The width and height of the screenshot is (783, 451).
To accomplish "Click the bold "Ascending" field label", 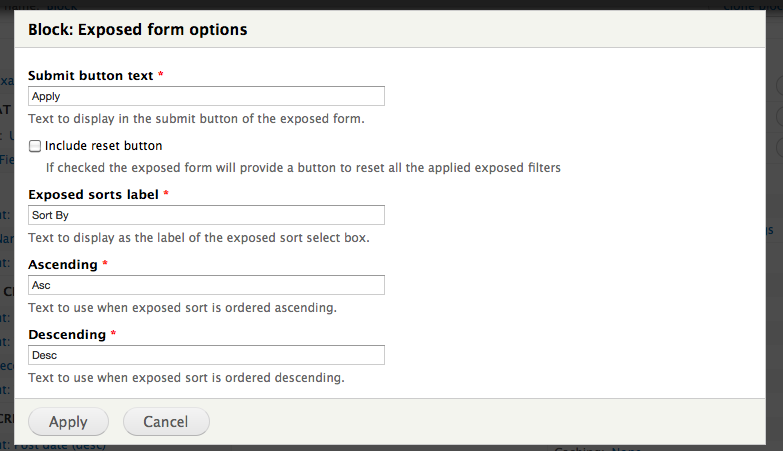I will tap(63, 264).
